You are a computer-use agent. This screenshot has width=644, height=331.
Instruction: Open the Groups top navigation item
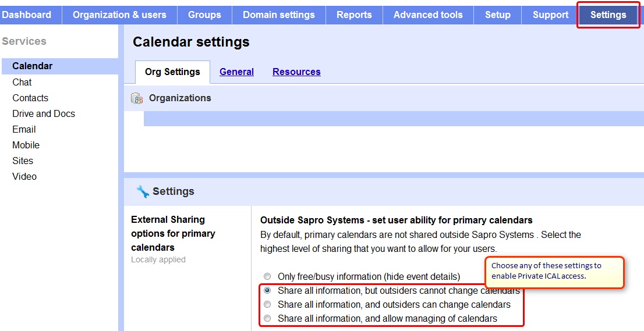(204, 15)
